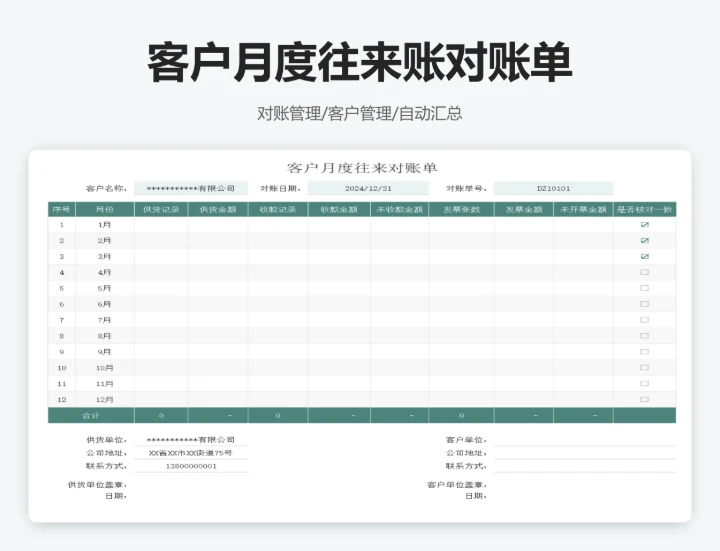Image resolution: width=720 pixels, height=551 pixels.
Task: Select the 对账日期 label
Action: click(x=281, y=188)
